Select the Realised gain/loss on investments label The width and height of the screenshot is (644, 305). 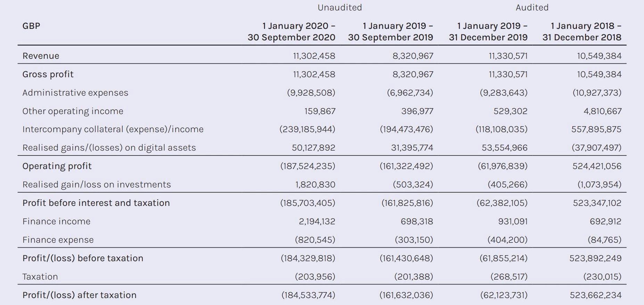97,185
